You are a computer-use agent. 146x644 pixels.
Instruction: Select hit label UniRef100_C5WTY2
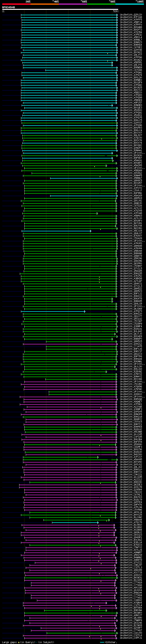click(x=131, y=548)
